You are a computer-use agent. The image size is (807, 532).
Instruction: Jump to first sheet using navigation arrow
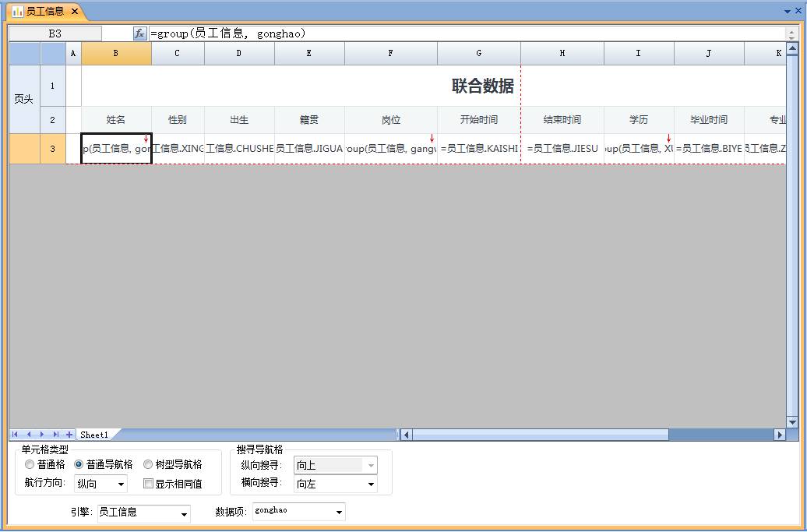[16, 435]
